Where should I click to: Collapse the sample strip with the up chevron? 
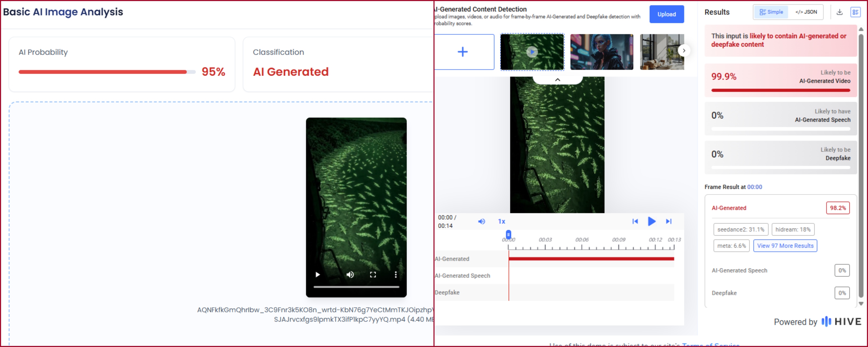point(557,80)
